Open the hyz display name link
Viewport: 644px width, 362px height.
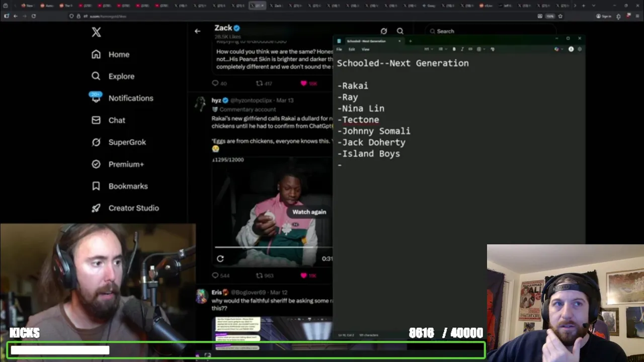(x=216, y=101)
